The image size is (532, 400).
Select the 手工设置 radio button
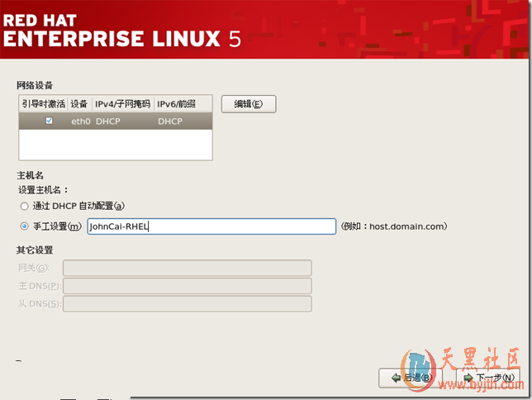point(25,226)
